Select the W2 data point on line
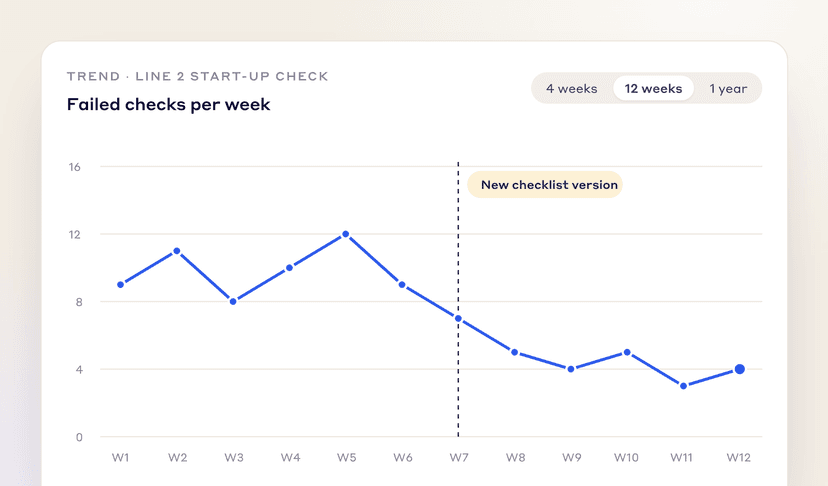This screenshot has width=828, height=486. pyautogui.click(x=177, y=251)
